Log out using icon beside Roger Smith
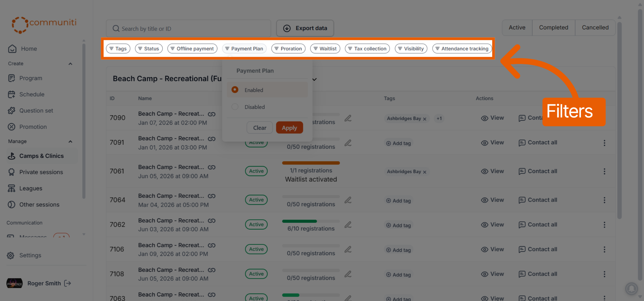Image resolution: width=644 pixels, height=301 pixels. point(68,283)
